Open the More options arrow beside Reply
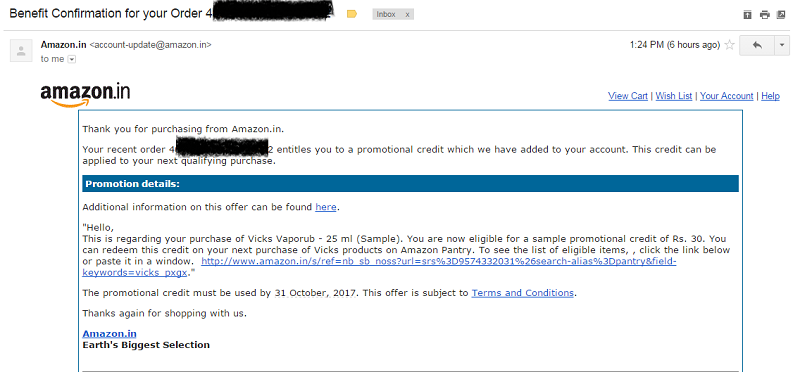 pos(782,45)
